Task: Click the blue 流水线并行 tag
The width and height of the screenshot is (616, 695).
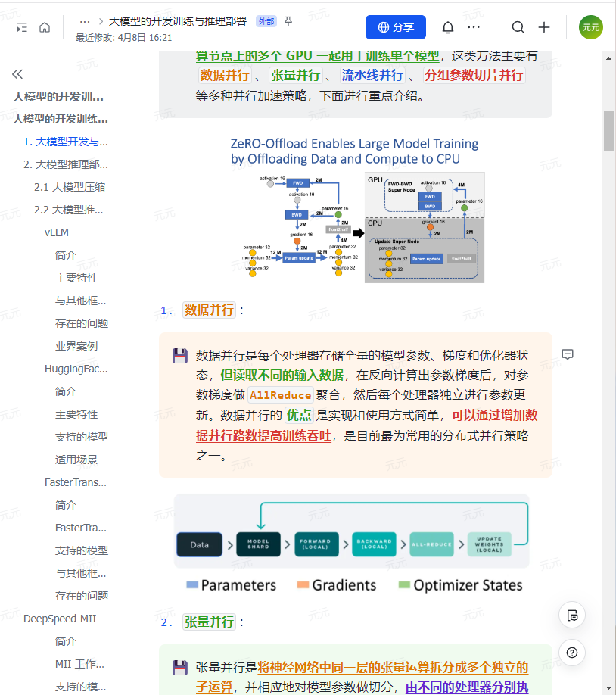Action: click(x=372, y=76)
